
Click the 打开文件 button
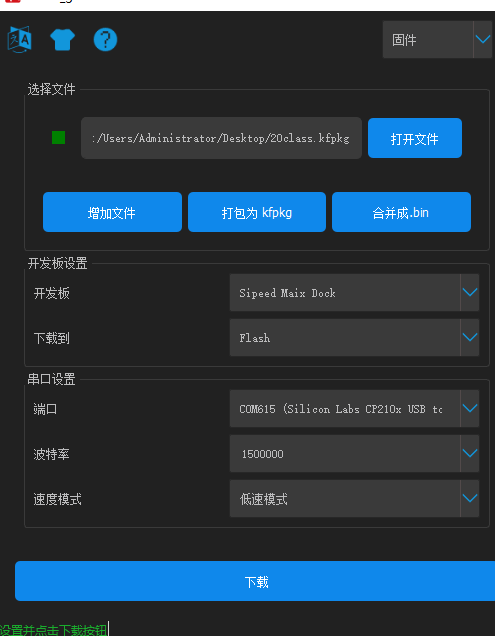(x=415, y=138)
